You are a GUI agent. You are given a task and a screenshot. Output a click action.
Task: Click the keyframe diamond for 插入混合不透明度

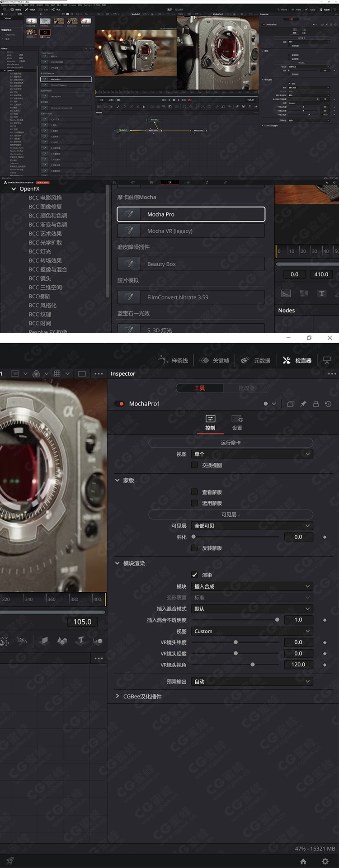325,620
